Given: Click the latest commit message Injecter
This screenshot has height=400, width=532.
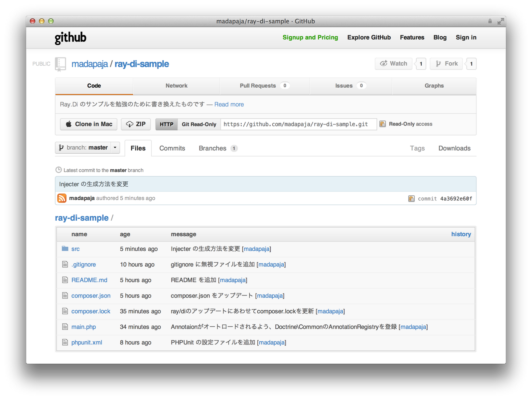Looking at the screenshot, I should pos(94,184).
